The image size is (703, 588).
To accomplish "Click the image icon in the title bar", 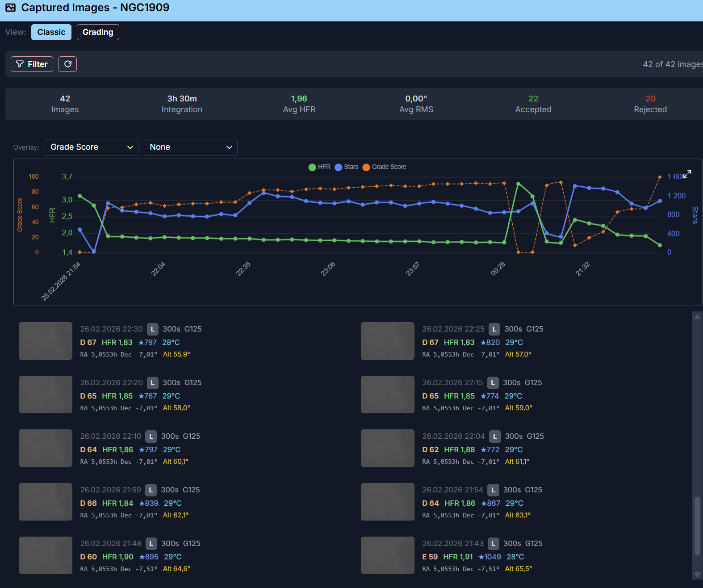I will (x=10, y=8).
